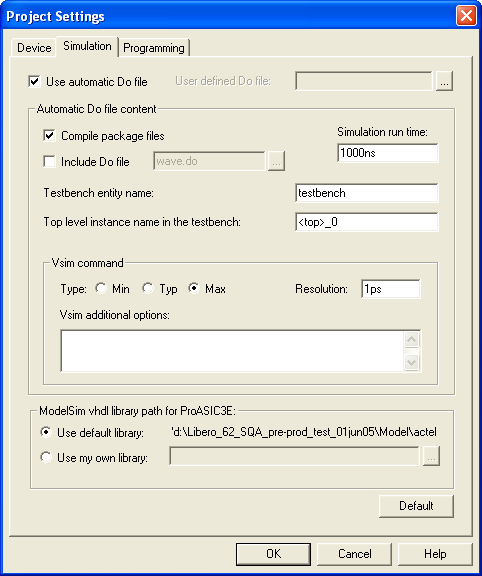Select Use default library option
The height and width of the screenshot is (576, 482).
(46, 432)
